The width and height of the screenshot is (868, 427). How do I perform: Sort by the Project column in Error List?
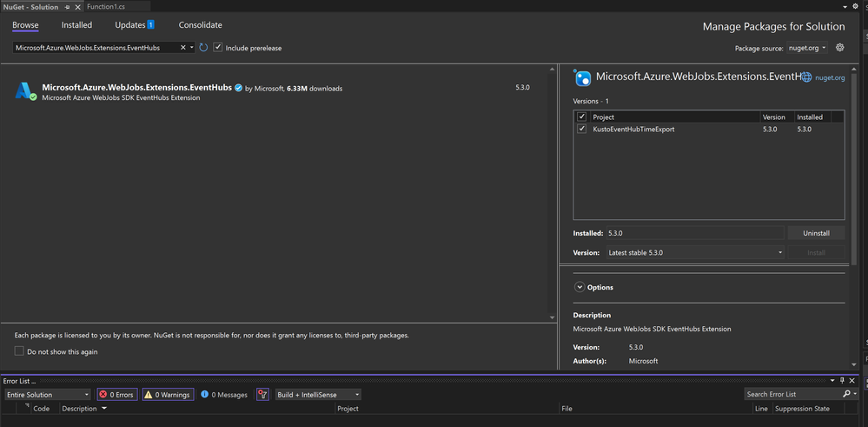coord(348,408)
